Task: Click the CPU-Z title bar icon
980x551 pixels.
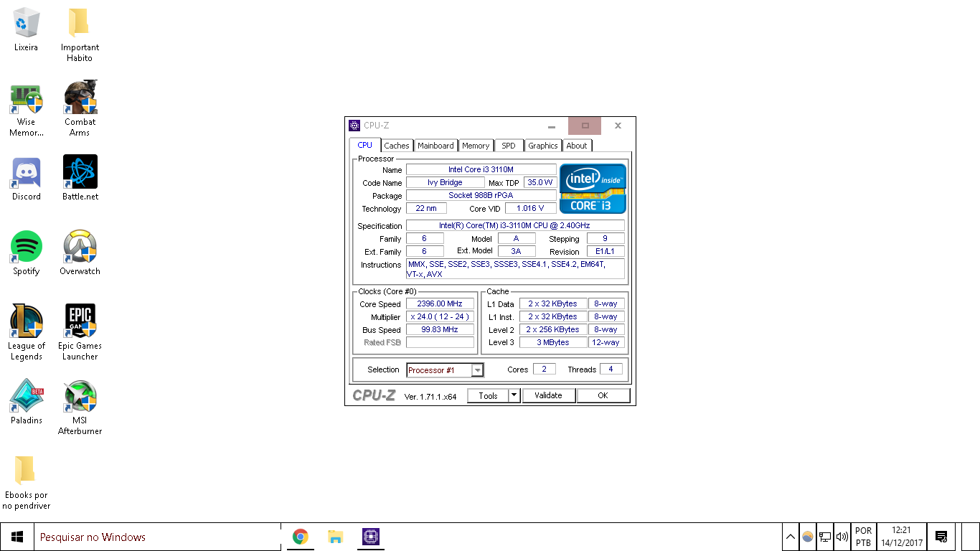Action: point(354,126)
